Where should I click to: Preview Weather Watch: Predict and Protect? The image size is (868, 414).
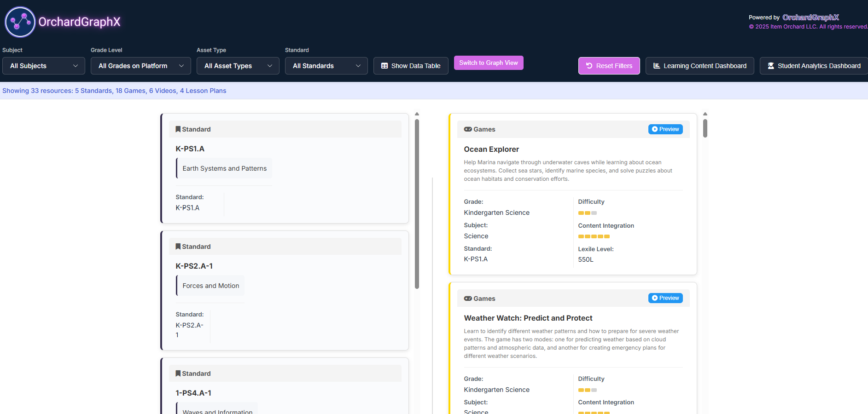point(665,298)
